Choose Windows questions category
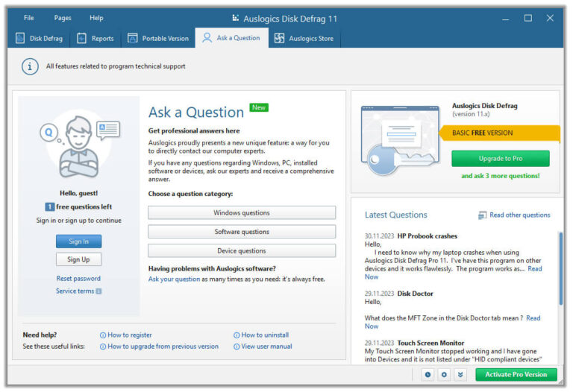Image resolution: width=573 pixels, height=392 pixels. (x=242, y=213)
